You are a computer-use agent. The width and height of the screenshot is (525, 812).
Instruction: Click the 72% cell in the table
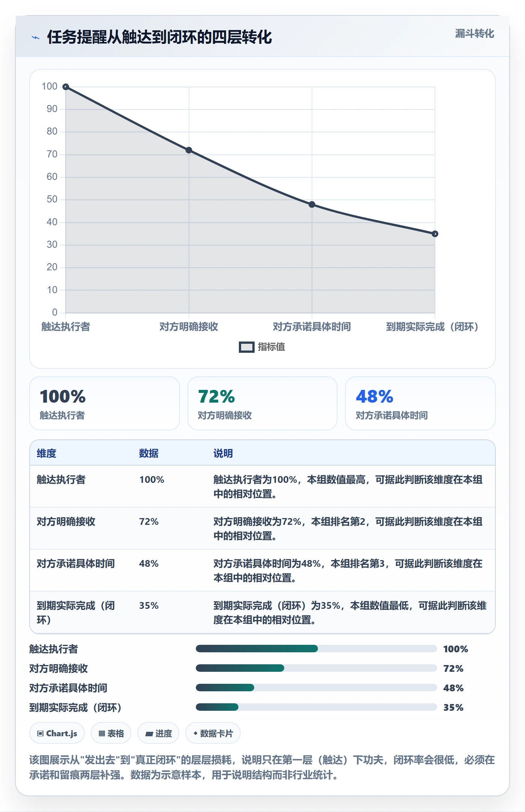[149, 521]
